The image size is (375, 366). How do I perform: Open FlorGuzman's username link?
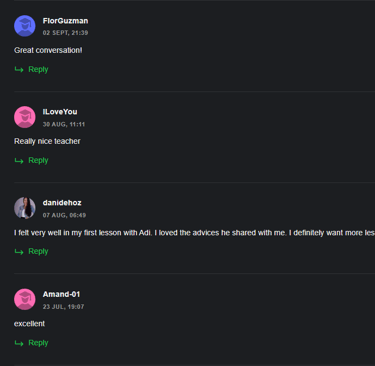pos(65,21)
